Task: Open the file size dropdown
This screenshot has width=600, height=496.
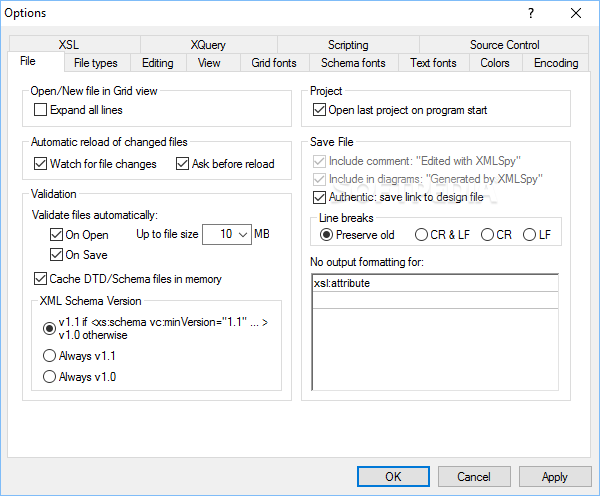Action: coord(227,234)
